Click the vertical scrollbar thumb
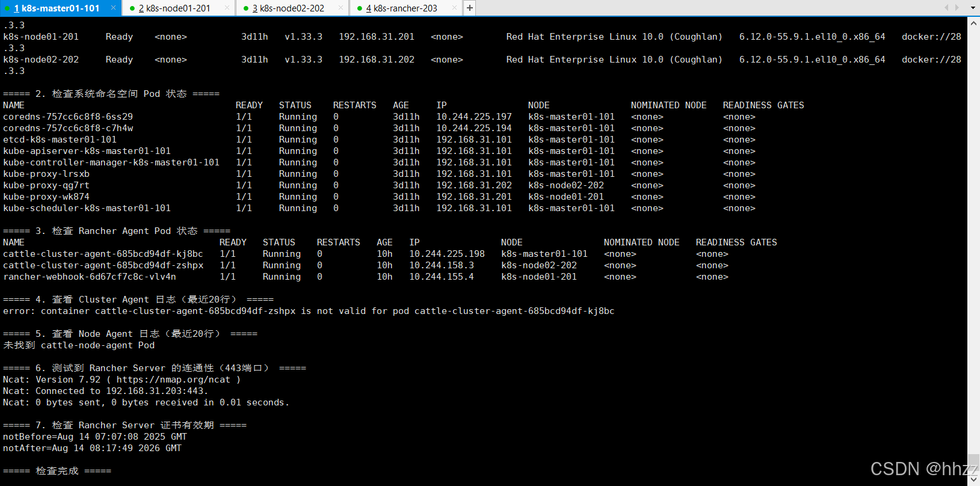Image resolution: width=980 pixels, height=486 pixels. [x=973, y=464]
